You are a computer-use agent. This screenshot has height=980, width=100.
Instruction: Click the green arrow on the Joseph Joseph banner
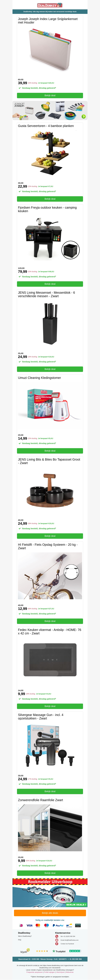pos(83,116)
